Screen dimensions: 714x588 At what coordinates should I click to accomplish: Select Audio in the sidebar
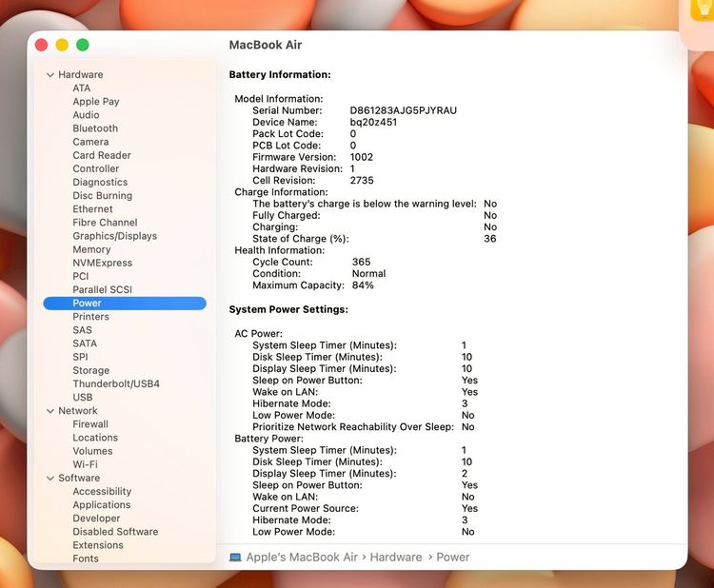86,115
